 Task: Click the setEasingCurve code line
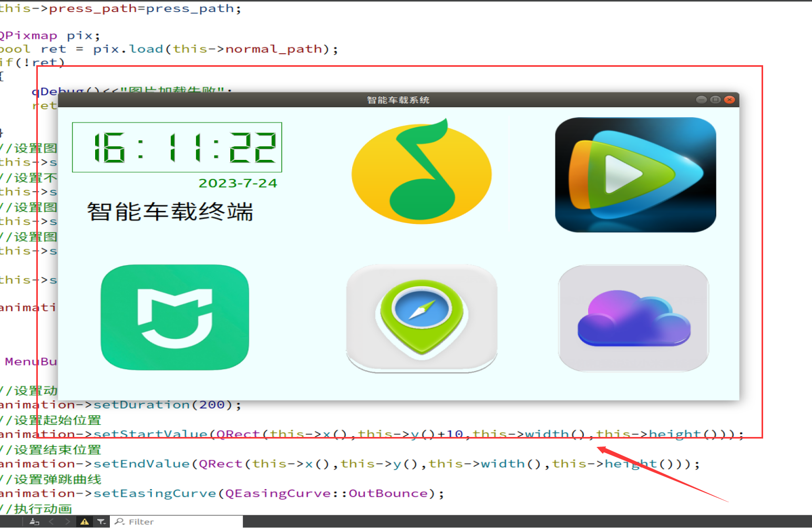click(x=222, y=493)
